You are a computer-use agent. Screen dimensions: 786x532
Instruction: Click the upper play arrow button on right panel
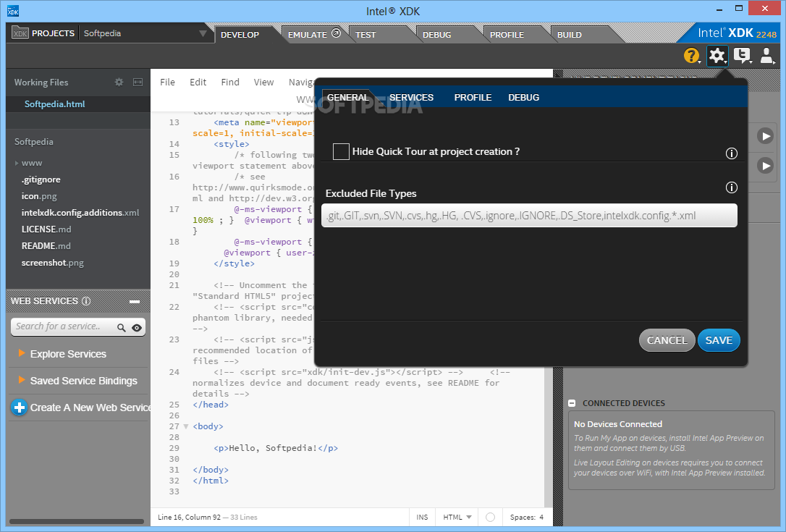tap(765, 136)
